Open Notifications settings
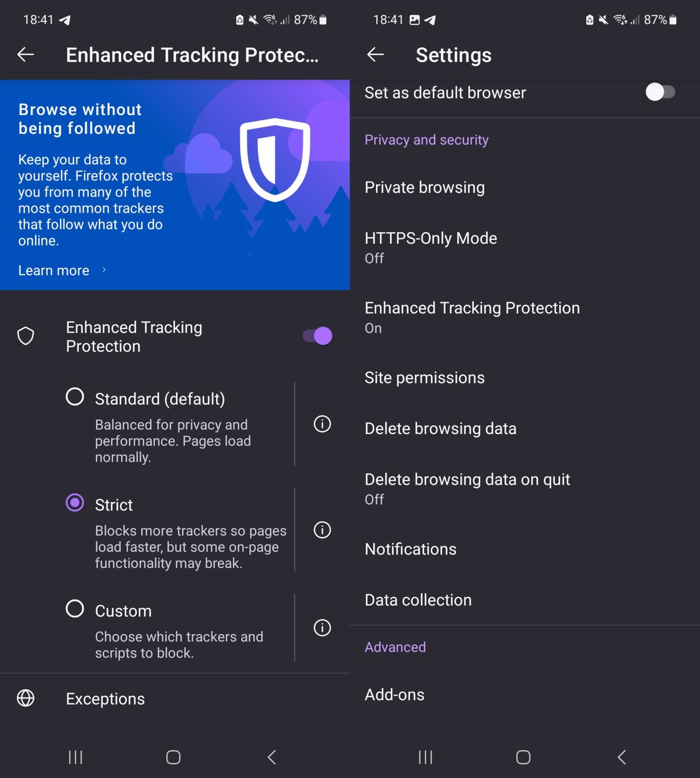This screenshot has width=700, height=778. pos(410,549)
